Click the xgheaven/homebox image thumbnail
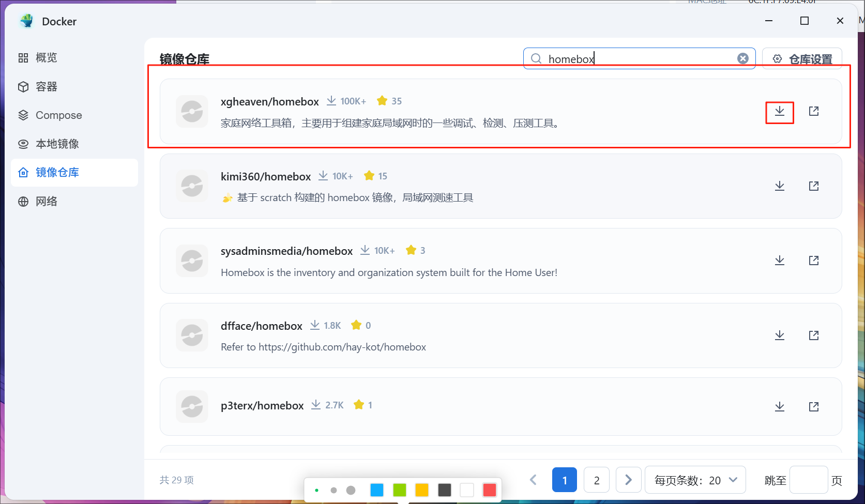Viewport: 865px width, 504px height. (192, 111)
